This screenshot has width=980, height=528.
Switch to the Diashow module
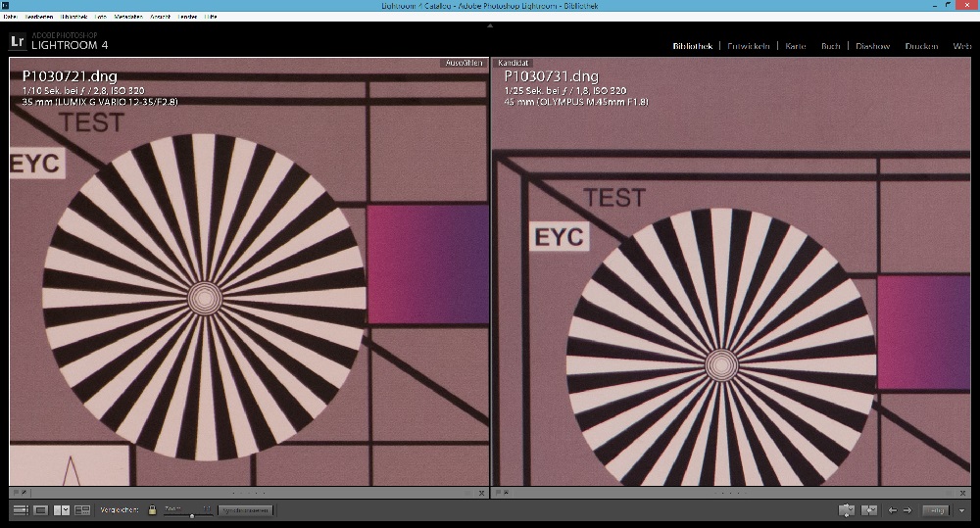coord(872,46)
